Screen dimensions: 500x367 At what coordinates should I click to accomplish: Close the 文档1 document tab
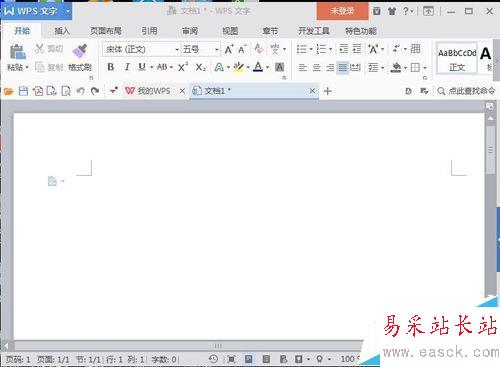312,91
